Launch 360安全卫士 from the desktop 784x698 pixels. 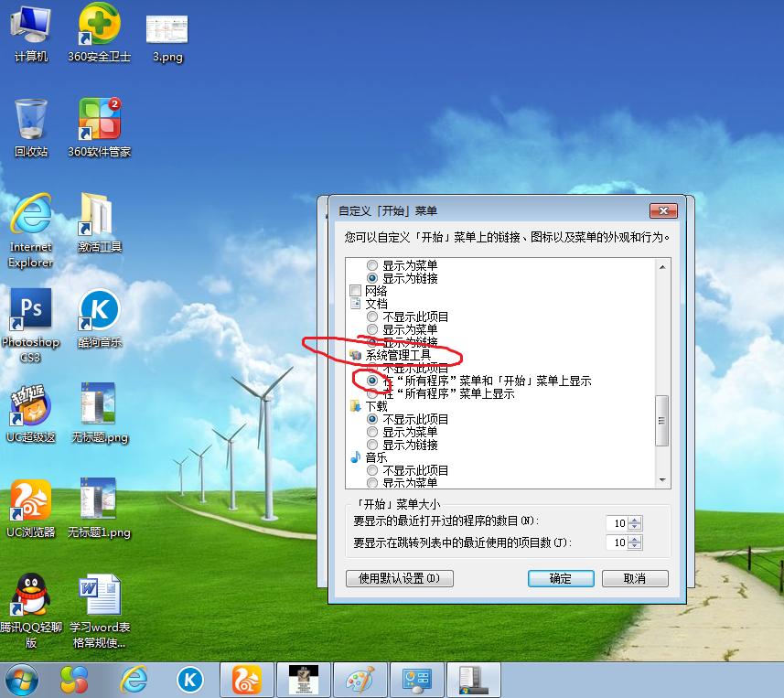pos(100,24)
